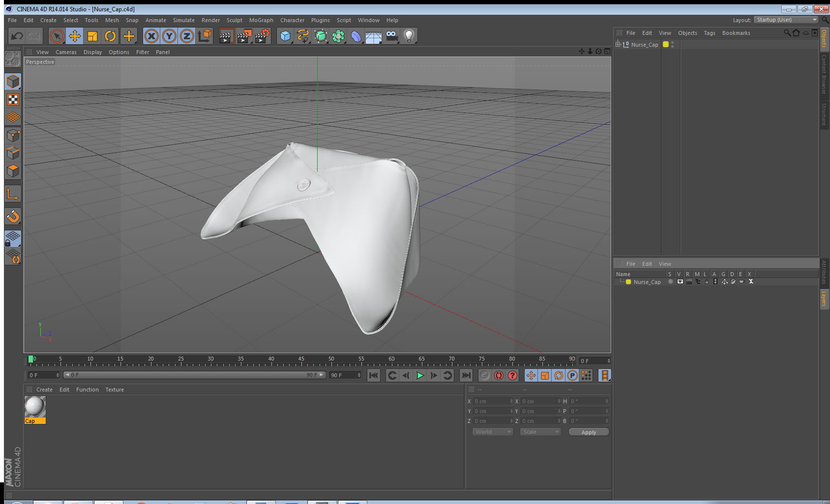Toggle Snap magnet
Image resolution: width=830 pixels, height=504 pixels.
coord(13,216)
